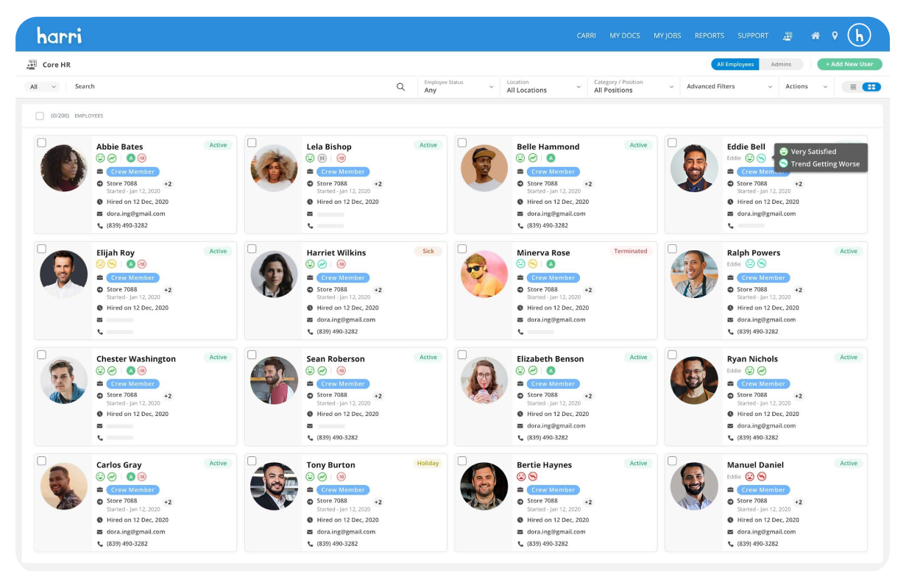Open the Reports menu item
906x588 pixels.
[709, 35]
